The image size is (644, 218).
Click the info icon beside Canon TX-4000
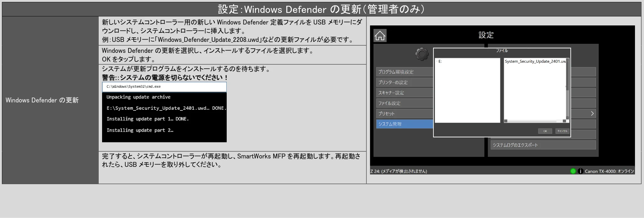(x=580, y=171)
